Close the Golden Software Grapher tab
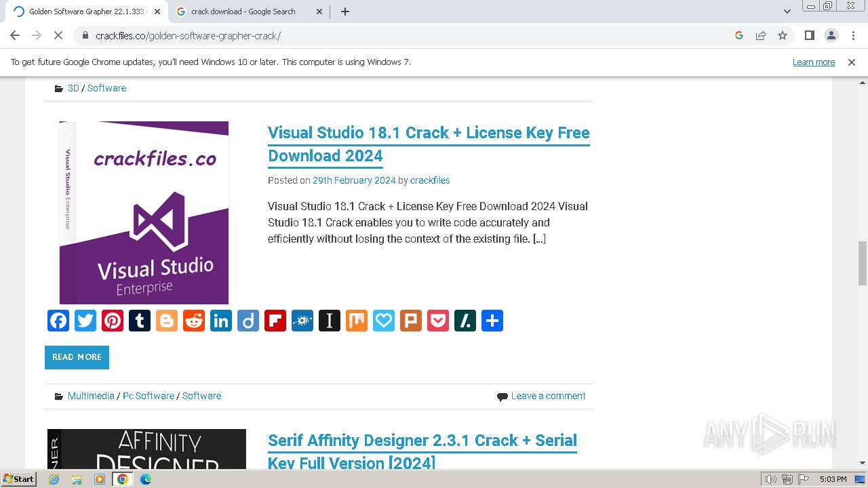The height and width of the screenshot is (488, 868). pyautogui.click(x=157, y=12)
